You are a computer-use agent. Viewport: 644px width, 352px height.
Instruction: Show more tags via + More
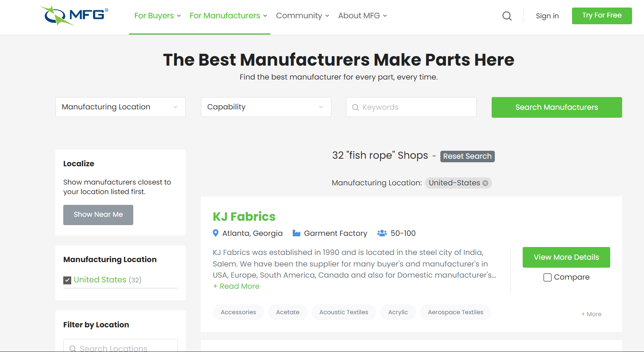click(x=591, y=314)
